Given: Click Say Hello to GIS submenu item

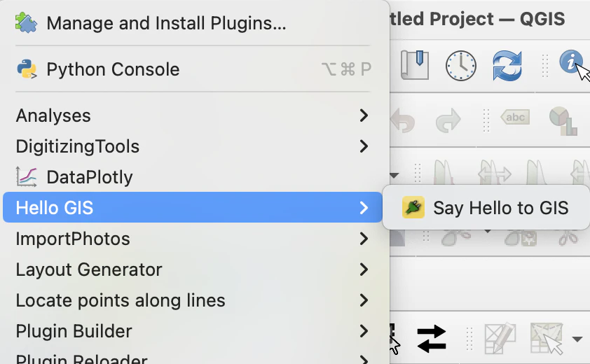Looking at the screenshot, I should coord(486,208).
